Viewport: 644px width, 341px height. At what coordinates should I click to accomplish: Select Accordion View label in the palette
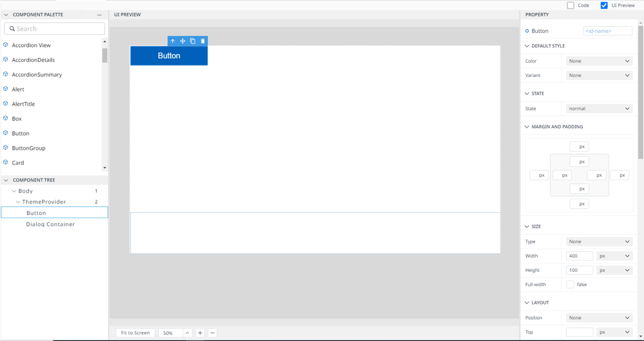pos(31,45)
